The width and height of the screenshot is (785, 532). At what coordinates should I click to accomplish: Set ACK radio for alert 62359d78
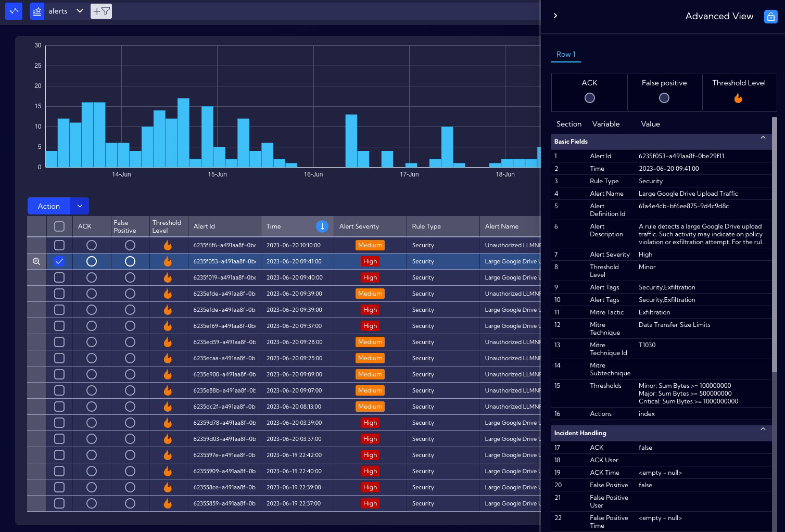(91, 423)
